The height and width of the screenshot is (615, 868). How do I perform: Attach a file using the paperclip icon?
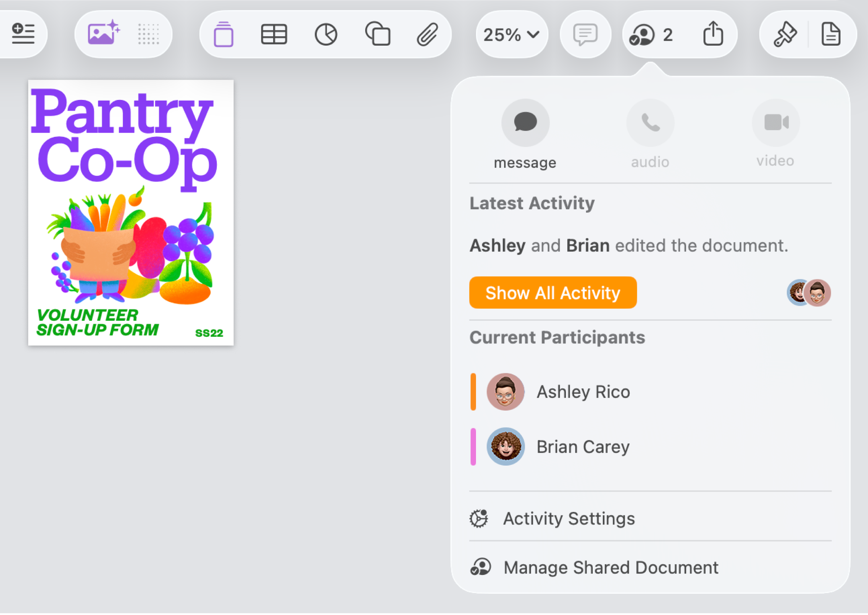click(x=428, y=34)
